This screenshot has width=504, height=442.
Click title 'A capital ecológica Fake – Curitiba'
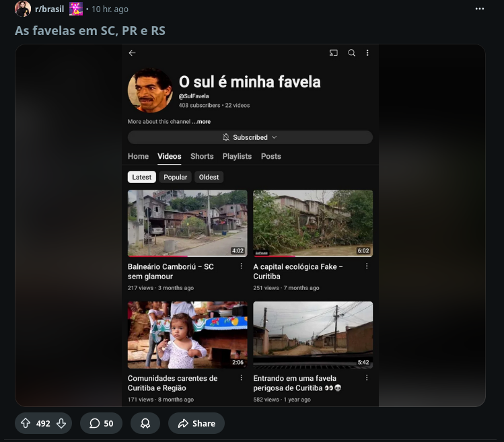298,272
